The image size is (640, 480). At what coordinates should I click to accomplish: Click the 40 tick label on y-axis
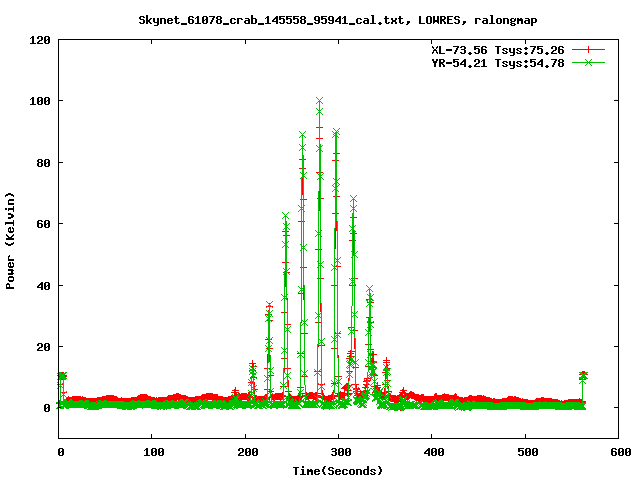[x=43, y=286]
